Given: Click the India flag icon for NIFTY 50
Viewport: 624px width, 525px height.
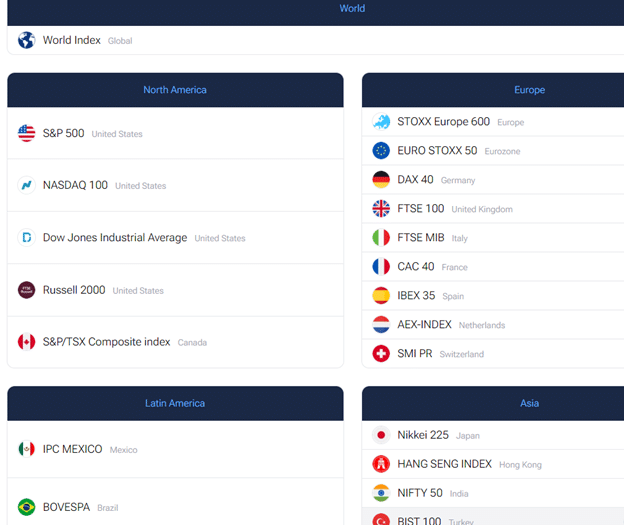Looking at the screenshot, I should click(x=381, y=493).
